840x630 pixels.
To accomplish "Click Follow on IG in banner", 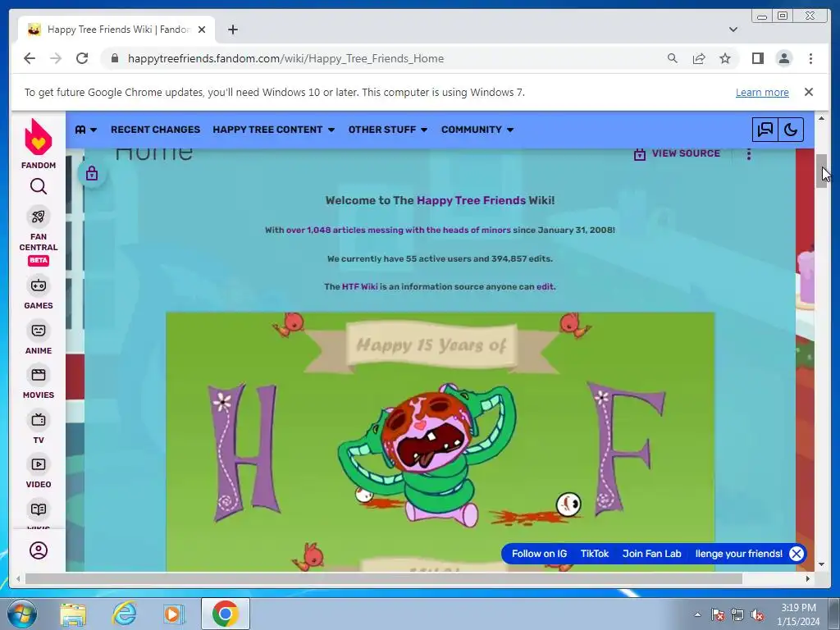I will pos(539,554).
